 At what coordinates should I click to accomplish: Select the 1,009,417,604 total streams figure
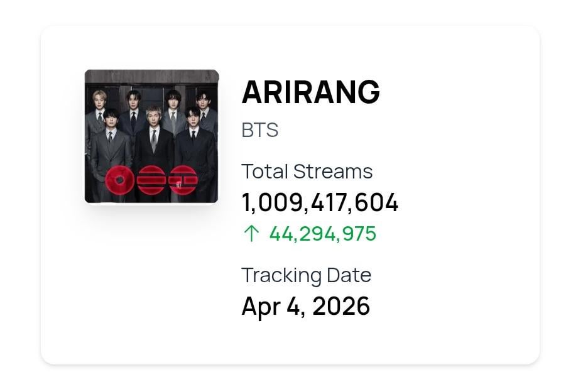click(320, 202)
